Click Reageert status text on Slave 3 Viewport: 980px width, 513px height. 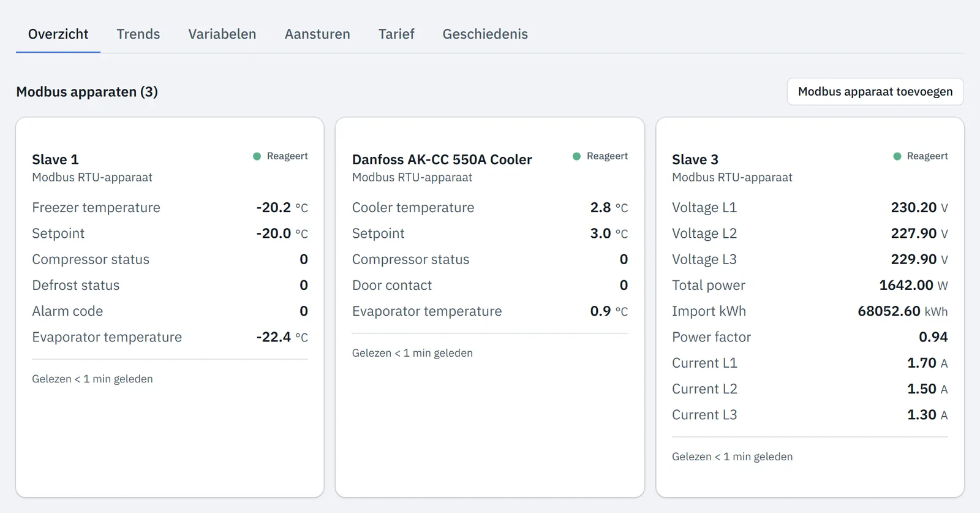click(x=927, y=156)
